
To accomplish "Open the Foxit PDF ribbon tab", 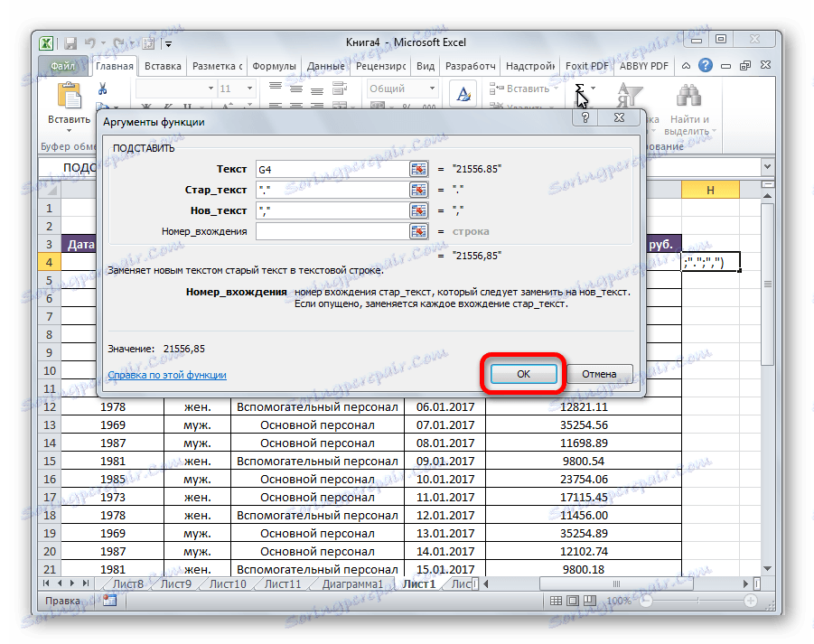I will point(586,66).
